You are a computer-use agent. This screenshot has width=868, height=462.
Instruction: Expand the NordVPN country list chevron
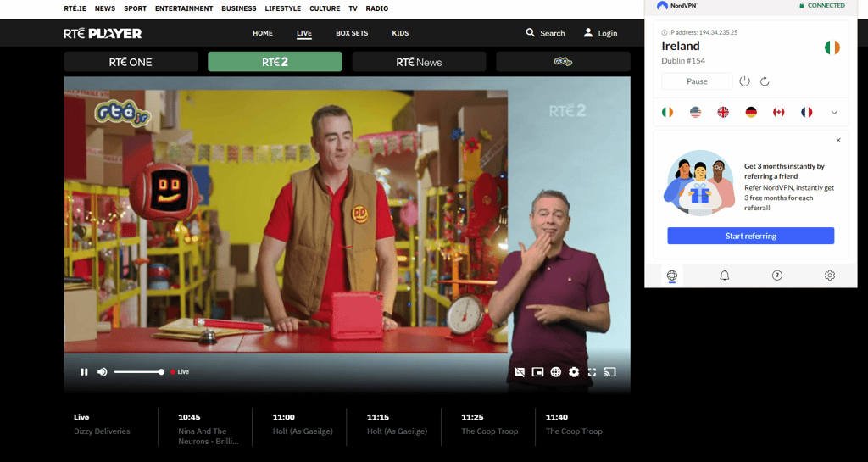(x=834, y=112)
